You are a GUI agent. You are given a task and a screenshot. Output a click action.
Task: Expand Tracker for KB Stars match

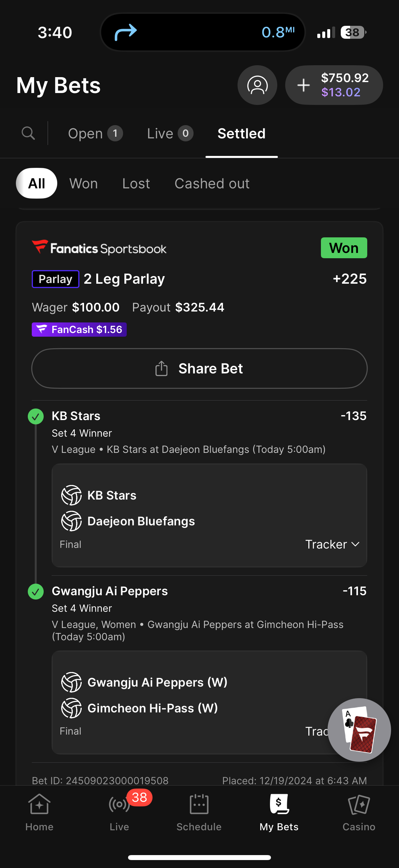click(332, 544)
